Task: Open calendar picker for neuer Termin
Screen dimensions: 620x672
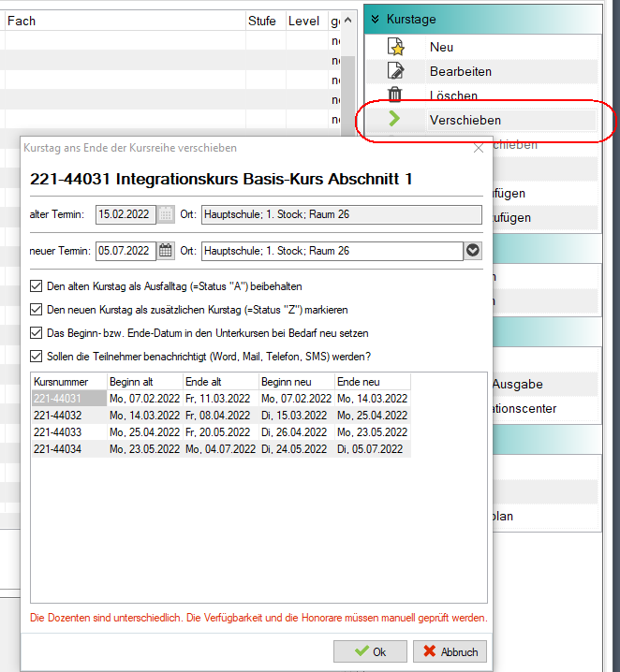Action: [x=166, y=251]
